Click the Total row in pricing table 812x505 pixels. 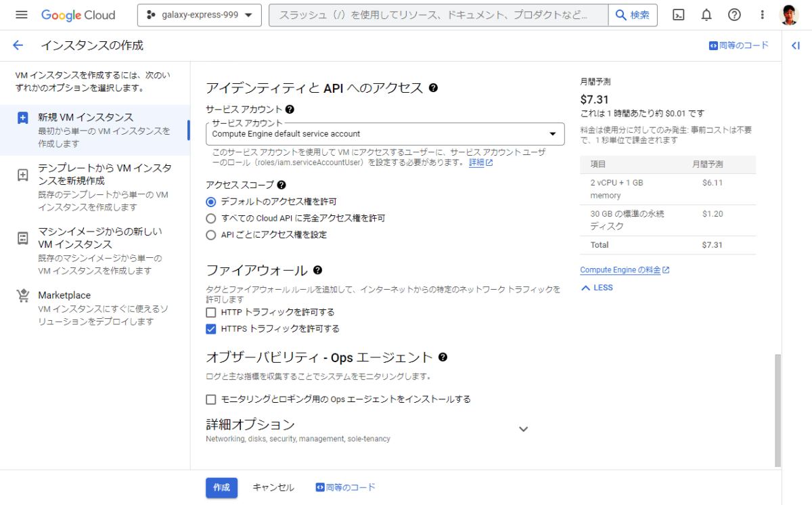668,245
